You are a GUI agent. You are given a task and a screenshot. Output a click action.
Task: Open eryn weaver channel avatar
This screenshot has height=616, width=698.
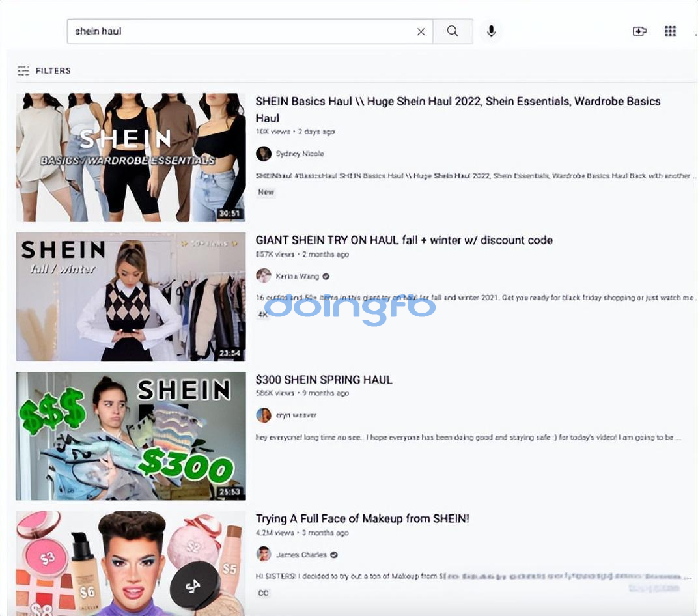264,415
